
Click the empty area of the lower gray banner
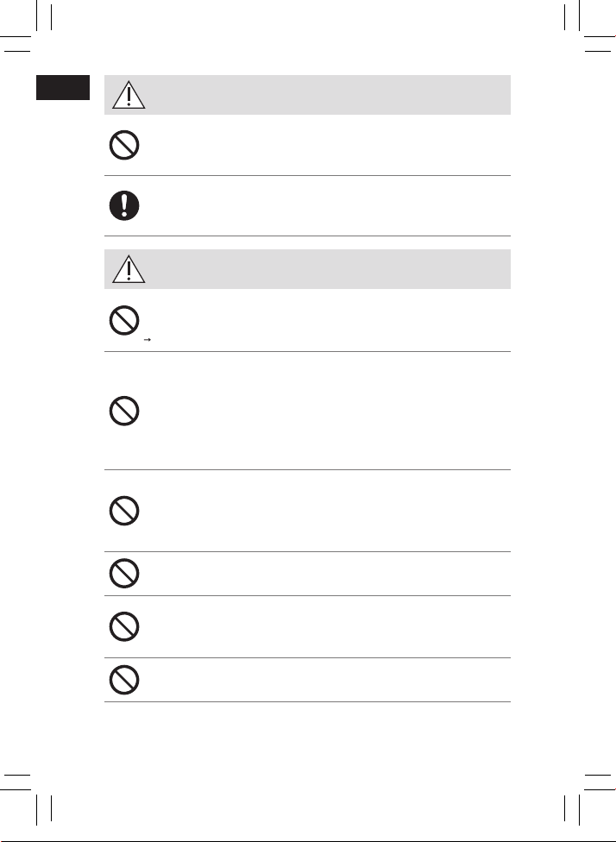pyautogui.click(x=328, y=269)
